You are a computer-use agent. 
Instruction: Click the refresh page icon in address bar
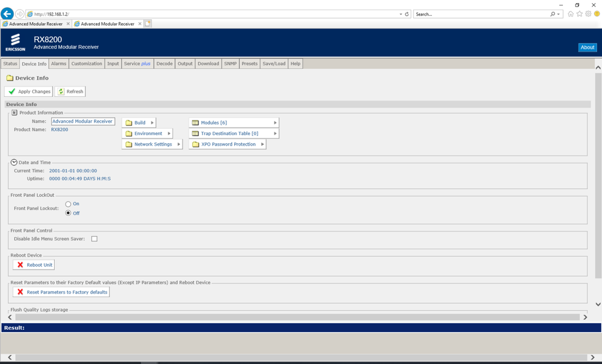pos(407,14)
